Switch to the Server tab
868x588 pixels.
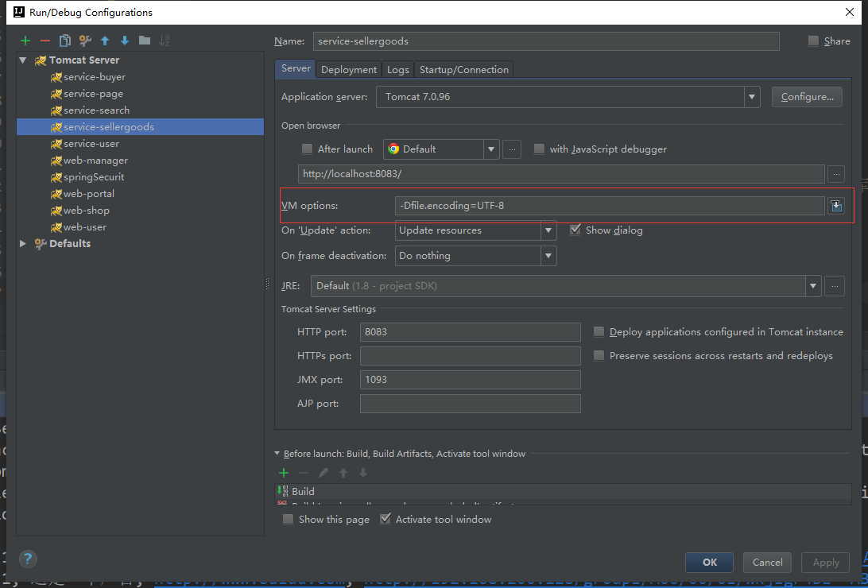296,68
